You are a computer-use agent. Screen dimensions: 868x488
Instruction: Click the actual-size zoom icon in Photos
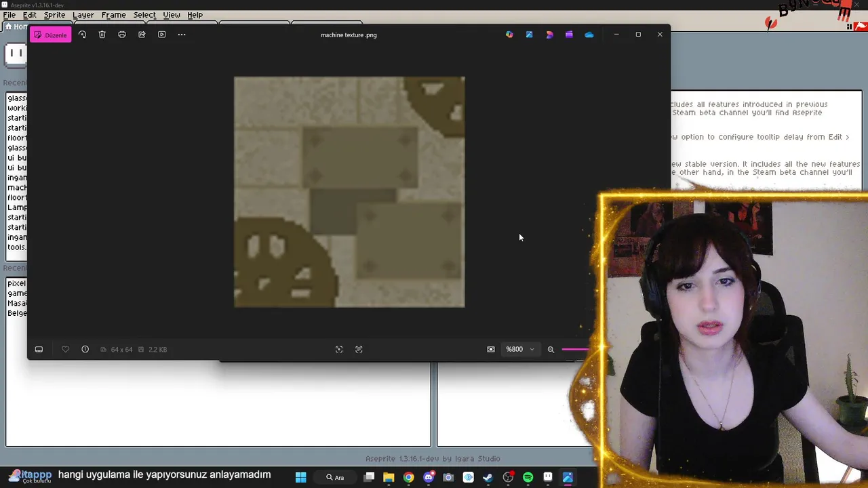[x=359, y=349]
